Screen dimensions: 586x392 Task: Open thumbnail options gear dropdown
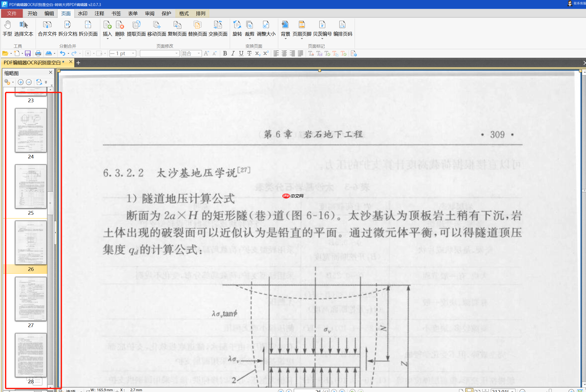(9, 82)
